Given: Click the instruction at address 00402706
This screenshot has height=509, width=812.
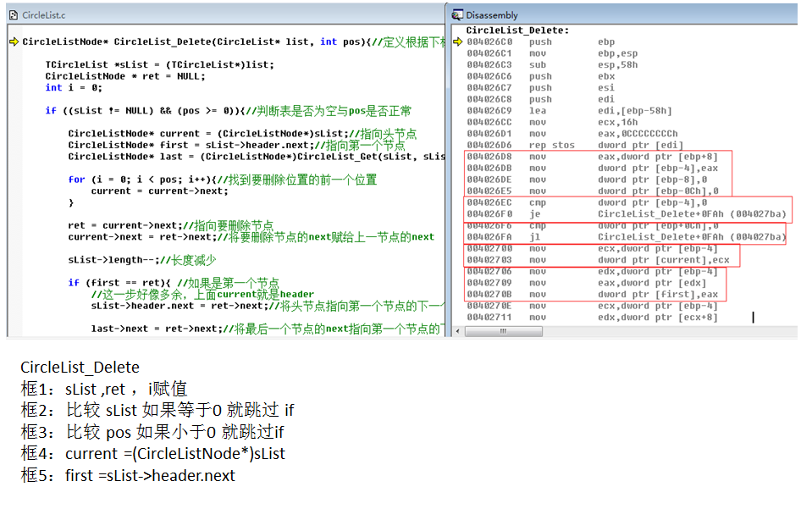Looking at the screenshot, I should coord(592,271).
